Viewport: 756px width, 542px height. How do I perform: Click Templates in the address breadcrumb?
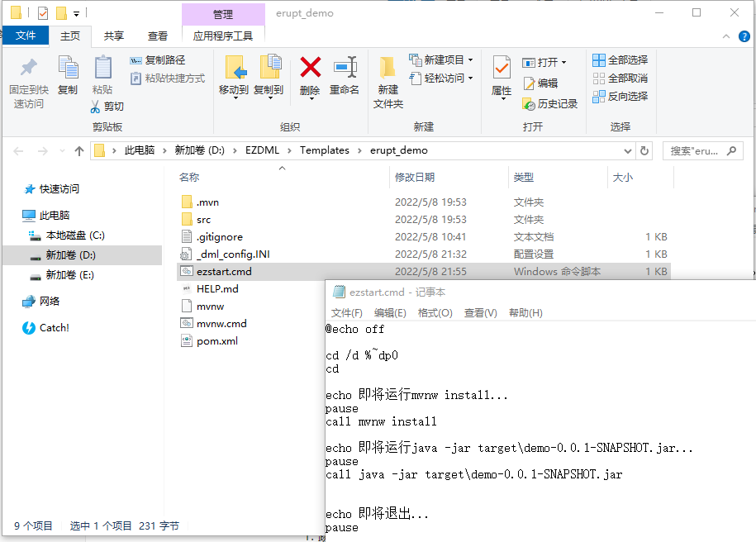[x=325, y=150]
